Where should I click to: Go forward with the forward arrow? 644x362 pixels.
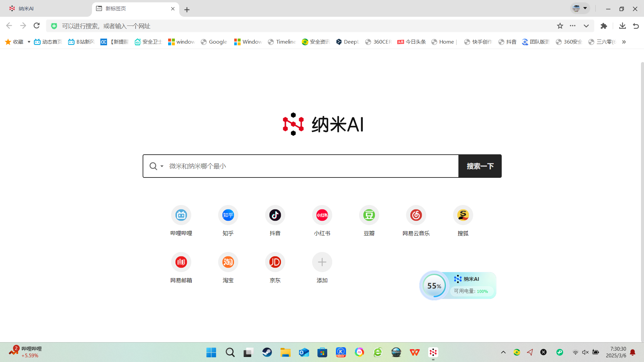(x=23, y=26)
